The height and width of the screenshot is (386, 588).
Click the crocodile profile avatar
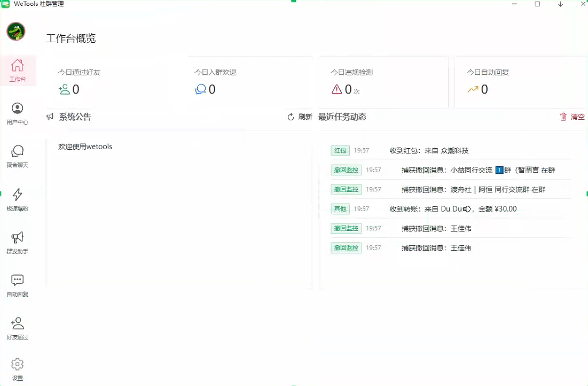pos(16,32)
